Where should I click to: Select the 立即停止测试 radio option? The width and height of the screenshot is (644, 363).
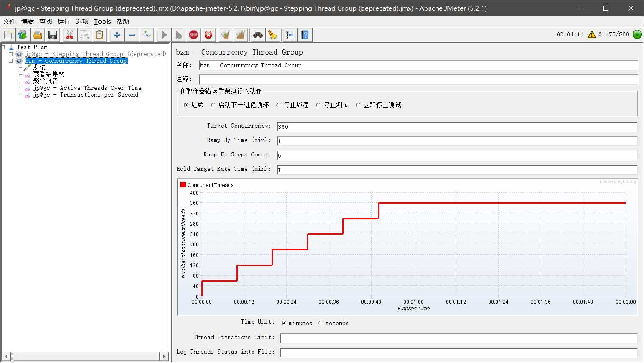pyautogui.click(x=358, y=105)
